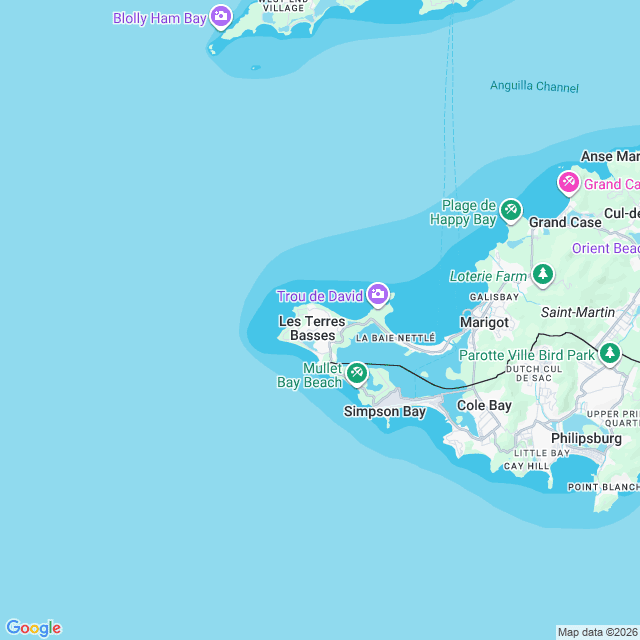Select the Marigot town label
The width and height of the screenshot is (640, 640).
(x=484, y=322)
